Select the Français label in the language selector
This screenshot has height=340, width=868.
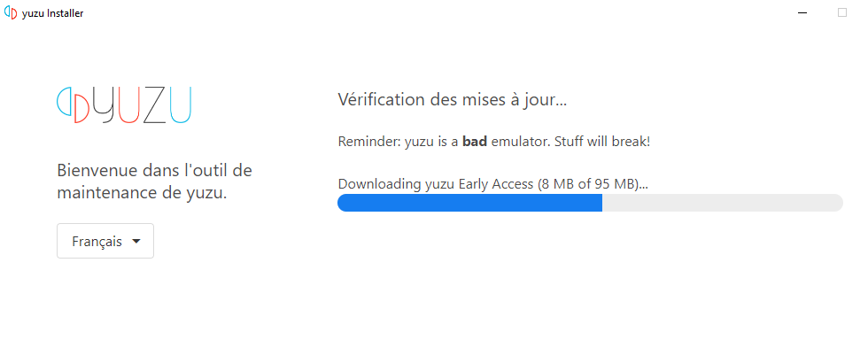[x=97, y=242]
